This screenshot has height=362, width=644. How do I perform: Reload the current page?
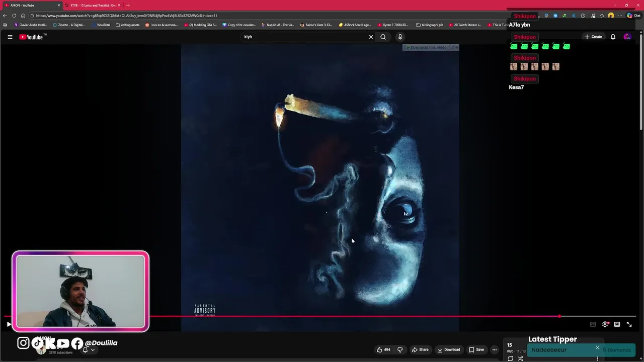click(x=14, y=16)
